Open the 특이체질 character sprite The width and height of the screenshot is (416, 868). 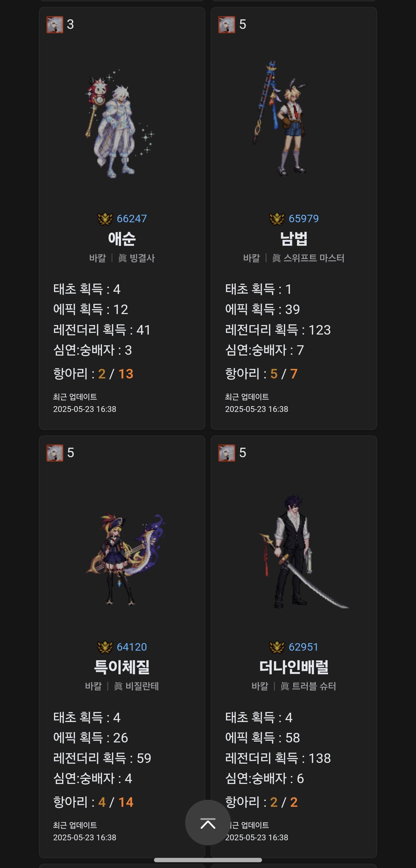(x=125, y=559)
